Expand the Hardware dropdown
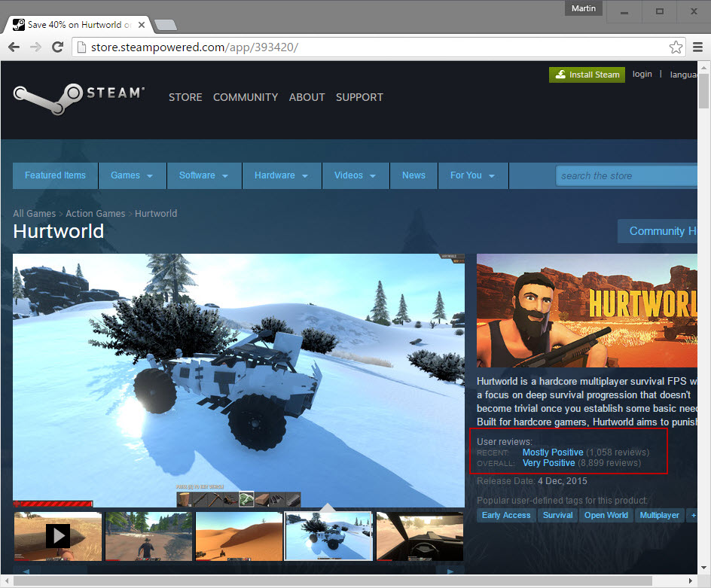Screen dimensions: 711x588 (282, 175)
